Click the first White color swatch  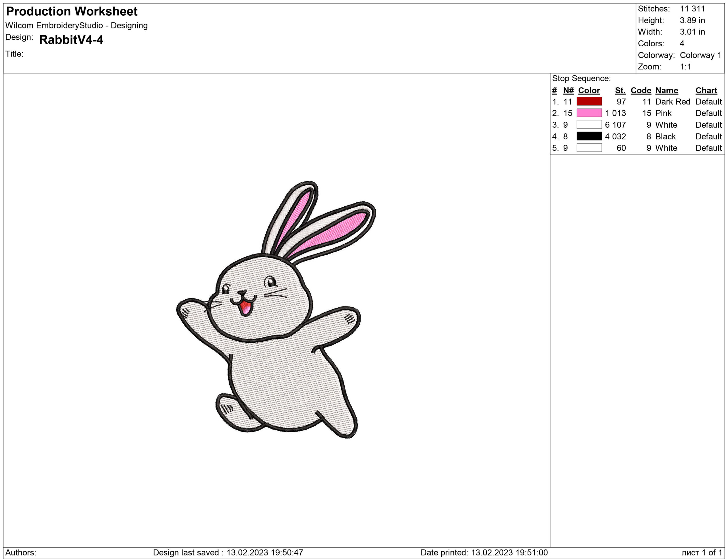click(x=589, y=125)
